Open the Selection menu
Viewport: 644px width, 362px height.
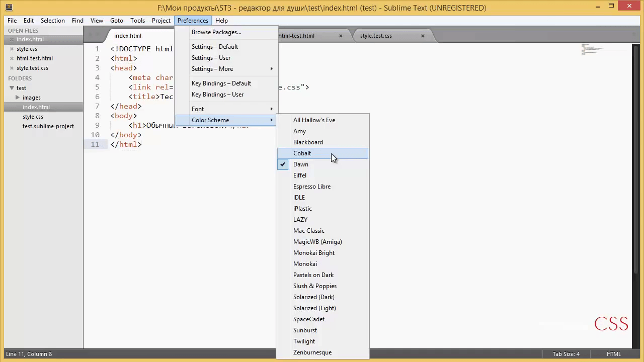click(x=53, y=21)
